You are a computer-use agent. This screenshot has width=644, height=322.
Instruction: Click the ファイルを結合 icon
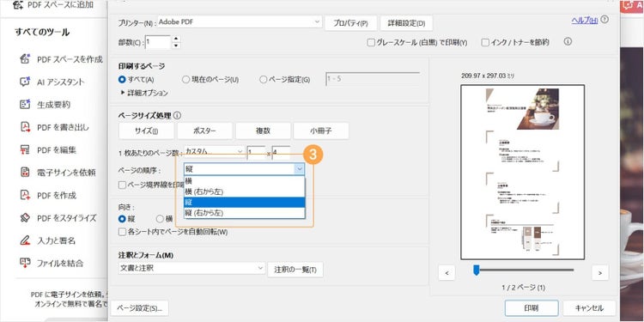[25, 263]
